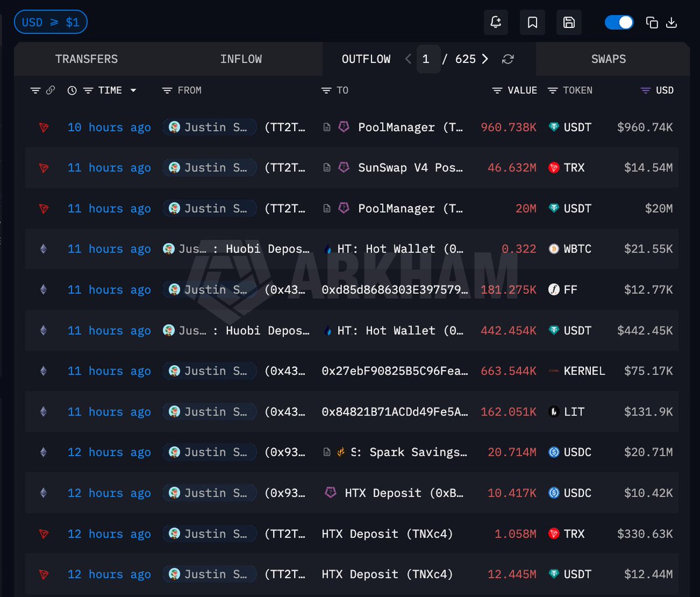Open the TIME column sort dropdown arrow
700x597 pixels.
(134, 90)
